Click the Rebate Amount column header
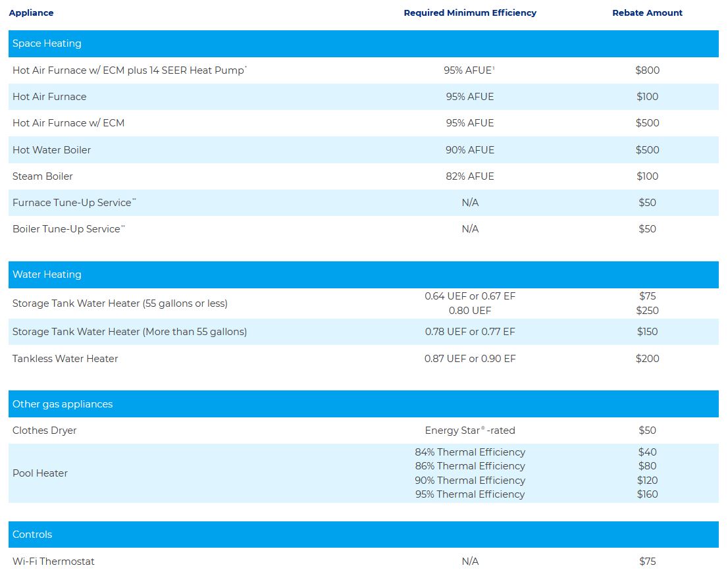 click(647, 13)
